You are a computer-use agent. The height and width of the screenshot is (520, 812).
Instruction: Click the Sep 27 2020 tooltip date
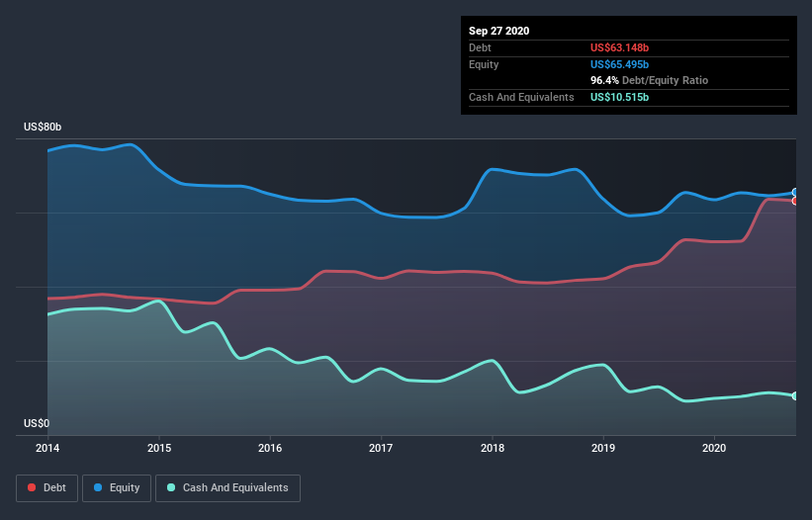tap(499, 31)
